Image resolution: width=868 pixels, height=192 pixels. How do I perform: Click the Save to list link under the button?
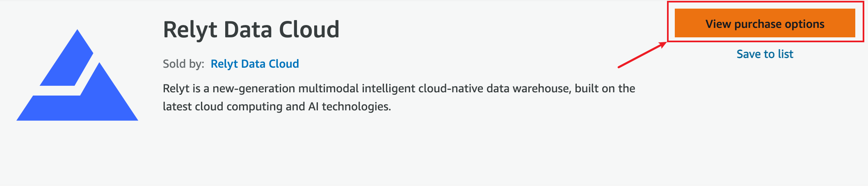tap(765, 54)
